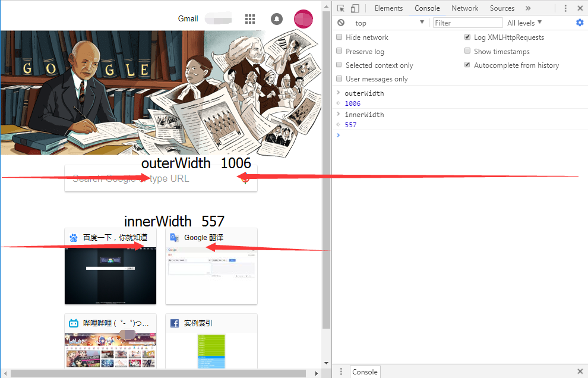Open the 百度一下 tile title
The image size is (588, 378).
tap(115, 238)
